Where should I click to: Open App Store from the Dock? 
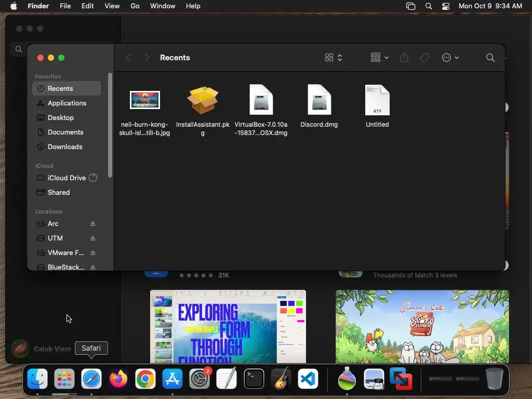[x=172, y=379]
